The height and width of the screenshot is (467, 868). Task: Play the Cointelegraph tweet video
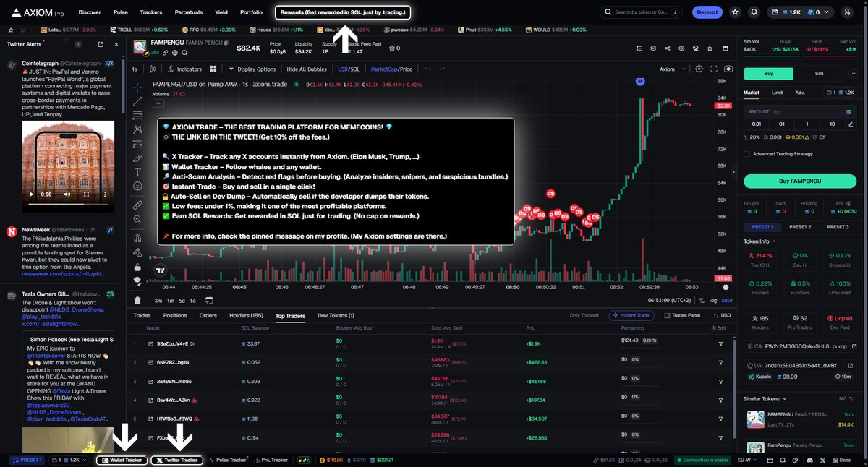coord(30,194)
